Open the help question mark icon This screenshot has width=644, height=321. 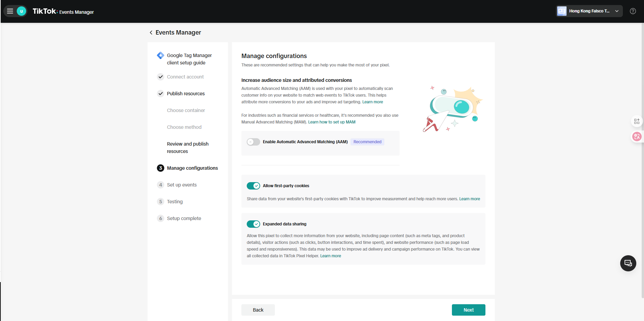(x=633, y=11)
